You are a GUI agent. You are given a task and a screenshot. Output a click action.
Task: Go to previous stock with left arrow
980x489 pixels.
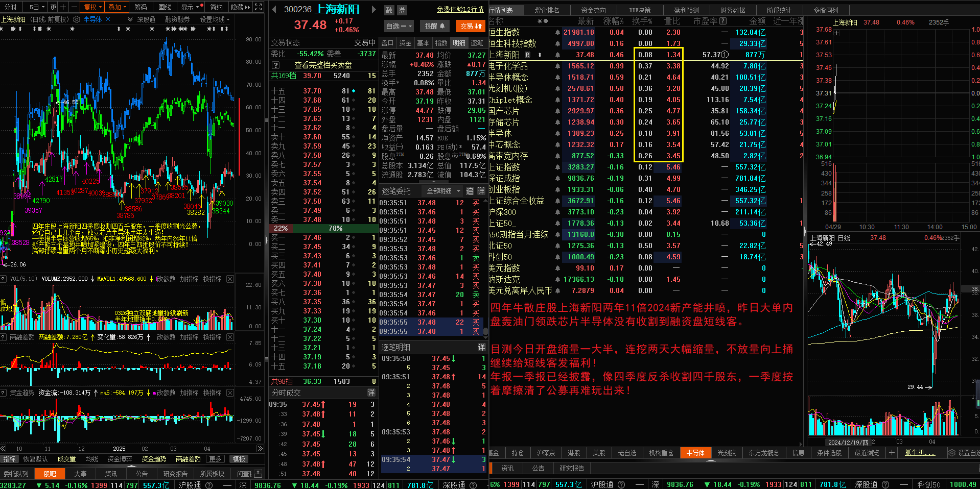274,9
